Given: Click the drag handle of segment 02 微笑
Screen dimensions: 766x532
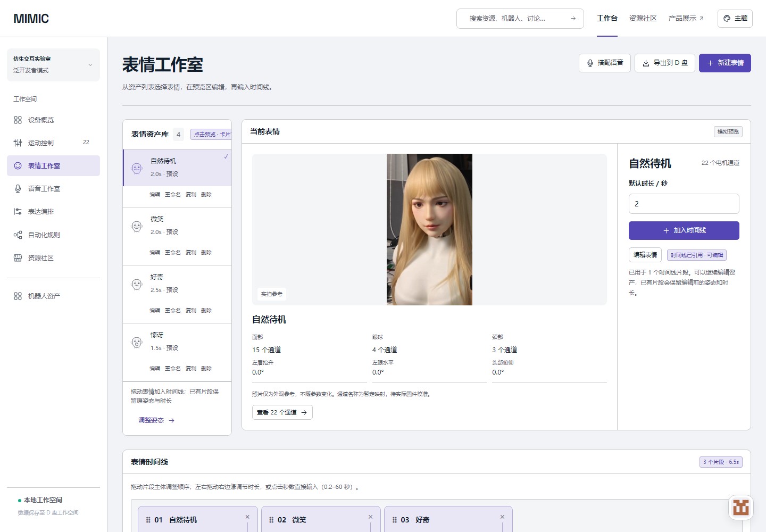Looking at the screenshot, I should [x=271, y=520].
